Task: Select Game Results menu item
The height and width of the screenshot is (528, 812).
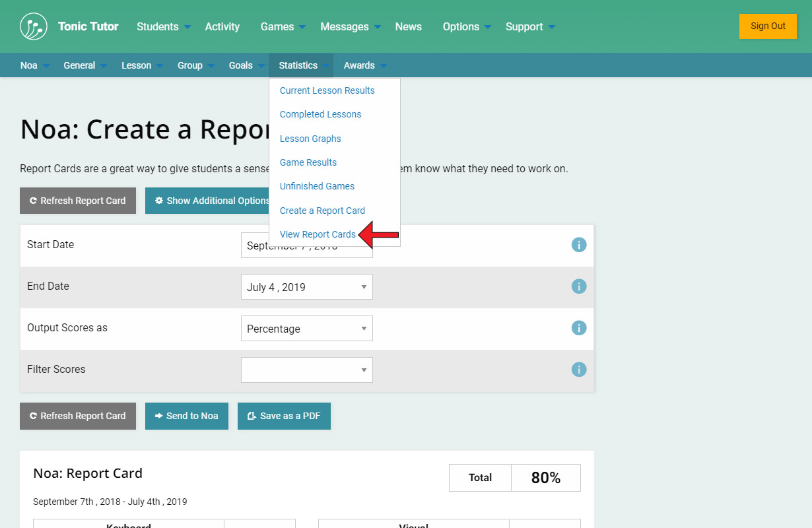Action: pos(308,162)
